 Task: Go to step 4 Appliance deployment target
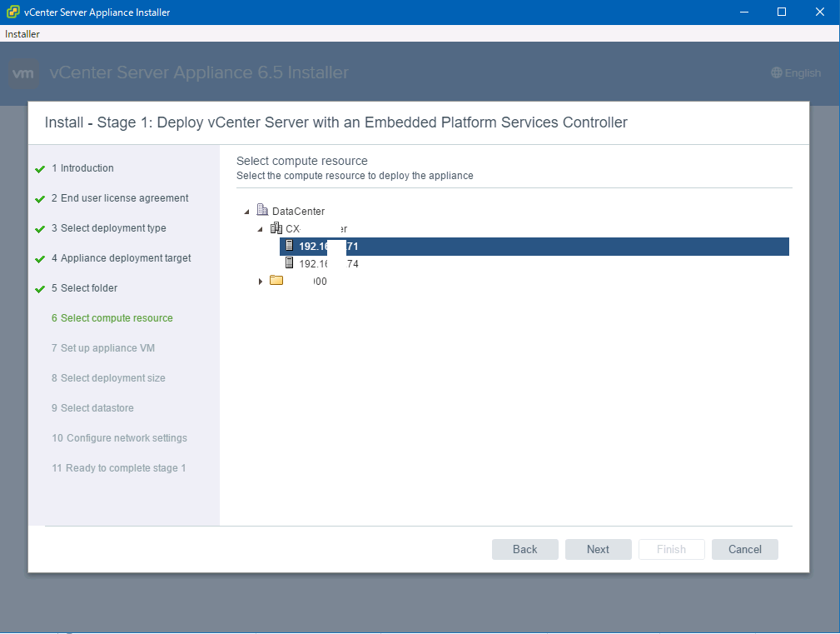121,258
